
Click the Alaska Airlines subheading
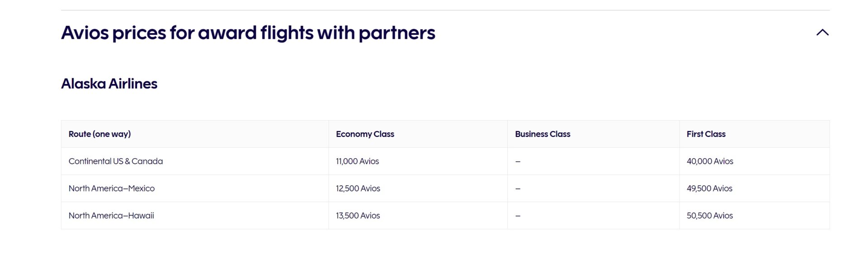pos(109,84)
